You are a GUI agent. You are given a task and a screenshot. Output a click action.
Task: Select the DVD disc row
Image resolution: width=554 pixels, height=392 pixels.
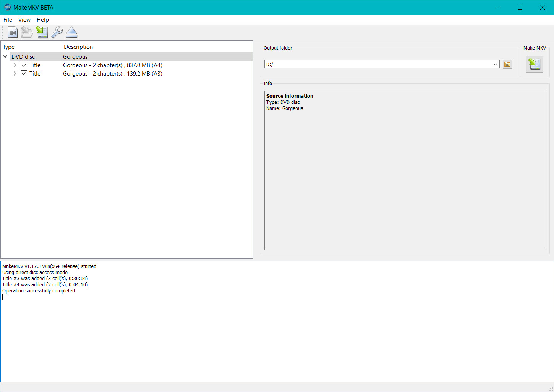coord(126,57)
